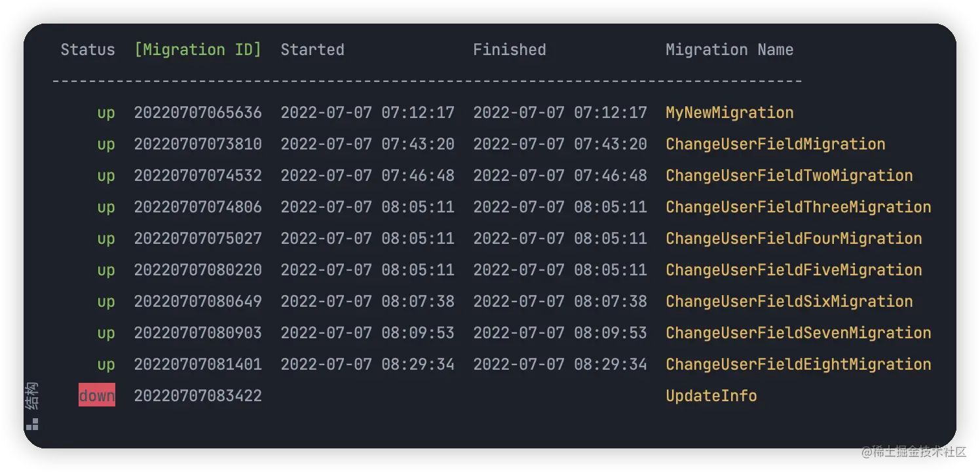The image size is (980, 472).
Task: Click the red down status badge
Action: click(x=97, y=395)
